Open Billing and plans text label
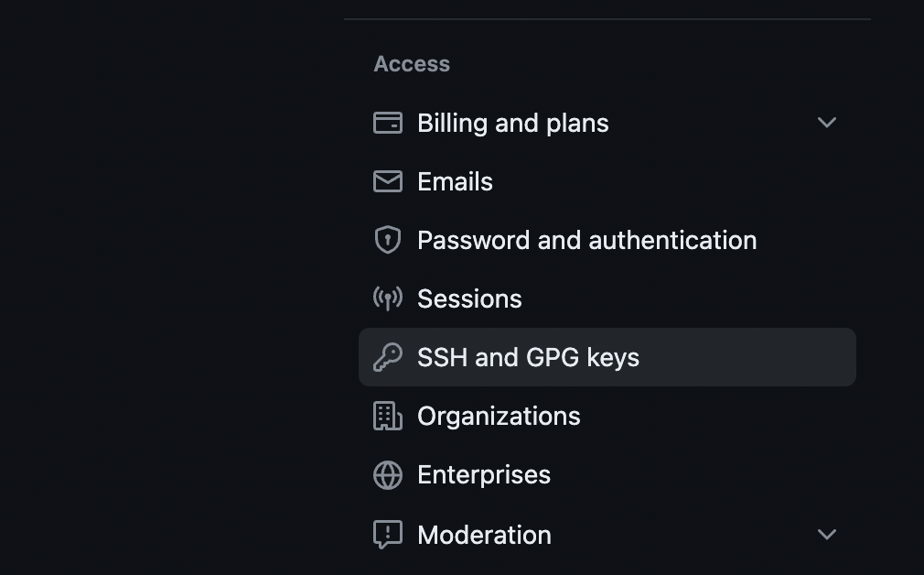Viewport: 924px width, 575px height. pos(512,124)
